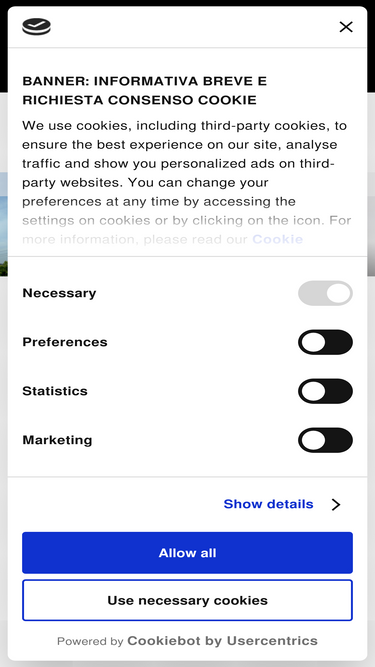Viewport: 375px width, 667px height.
Task: Click the banner heading Informativa Breve text
Action: click(145, 90)
